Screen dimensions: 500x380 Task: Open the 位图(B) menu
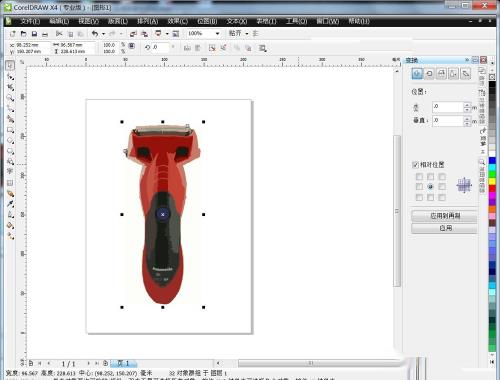207,21
